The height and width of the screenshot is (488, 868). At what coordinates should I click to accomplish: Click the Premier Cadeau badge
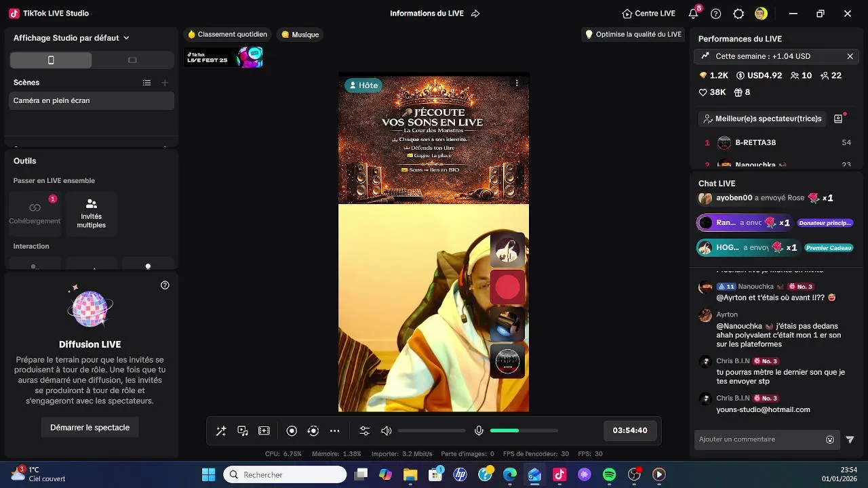pyautogui.click(x=828, y=248)
